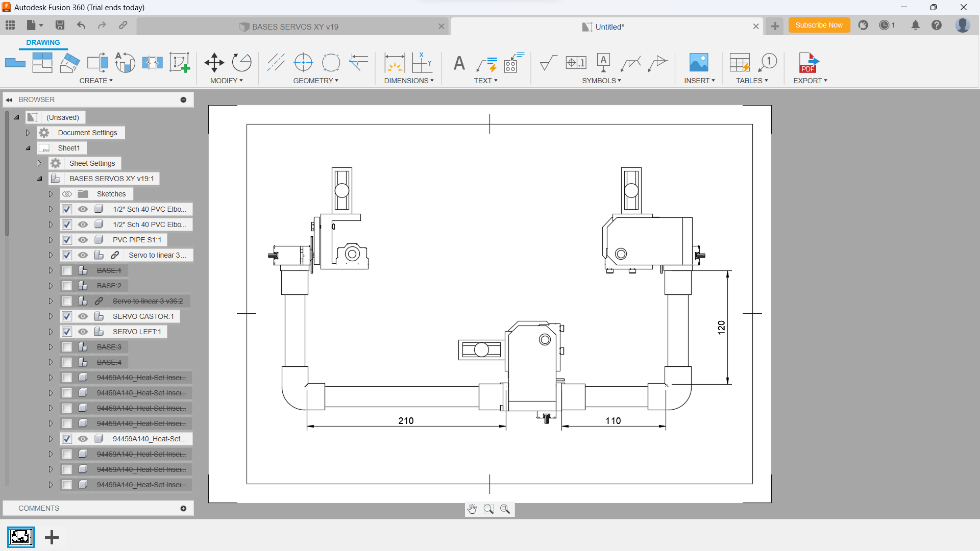The height and width of the screenshot is (551, 980).
Task: Select the Sheet1 thumbnail
Action: click(21, 537)
